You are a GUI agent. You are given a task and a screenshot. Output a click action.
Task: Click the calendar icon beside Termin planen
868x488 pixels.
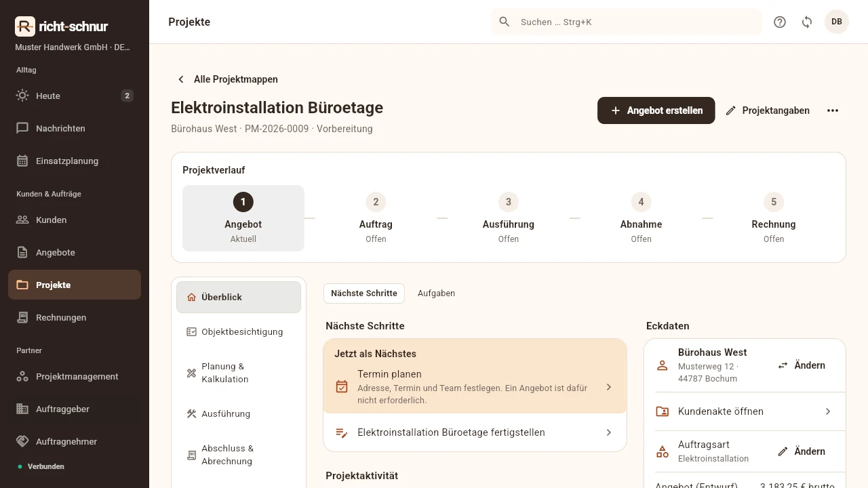(342, 387)
